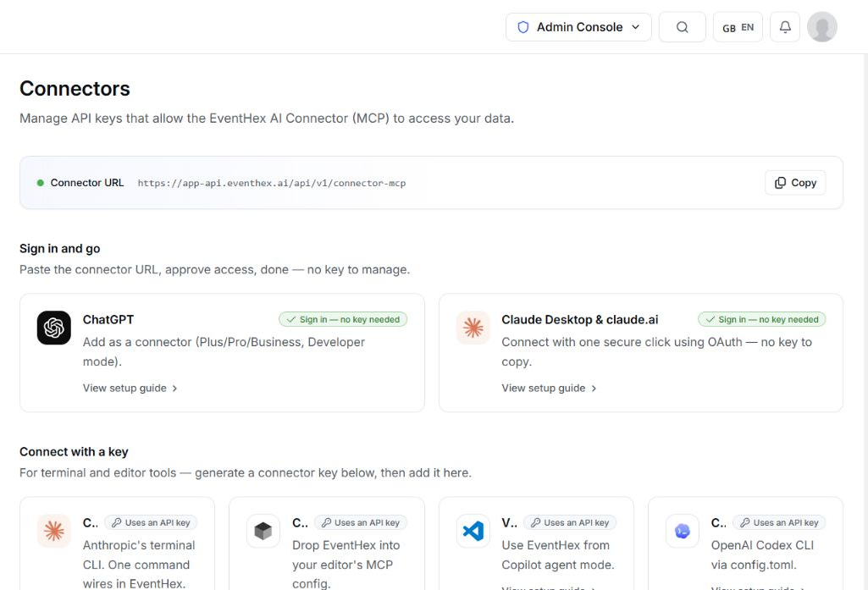The image size is (868, 590).
Task: Click 'Drop EventHex into your editor's MCP config' text
Action: [x=346, y=564]
